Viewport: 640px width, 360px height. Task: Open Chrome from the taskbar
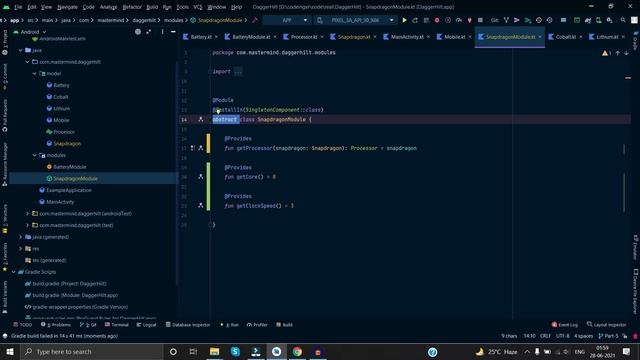tap(297, 351)
